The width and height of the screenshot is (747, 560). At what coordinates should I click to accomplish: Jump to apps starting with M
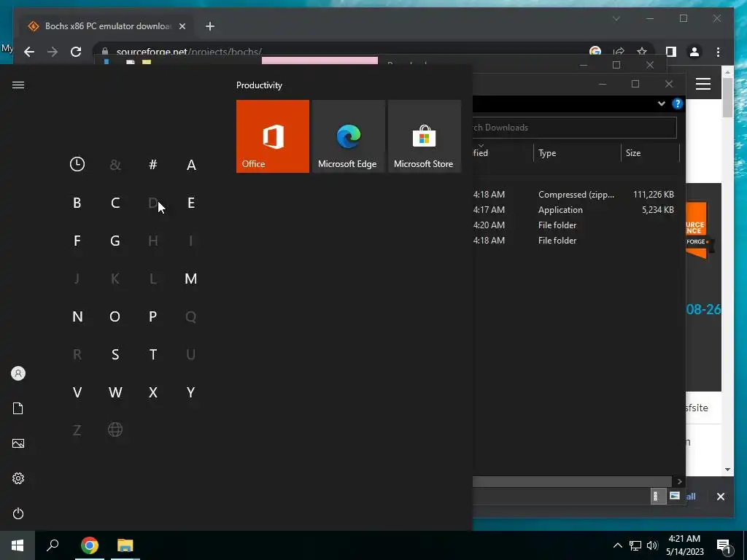[191, 278]
